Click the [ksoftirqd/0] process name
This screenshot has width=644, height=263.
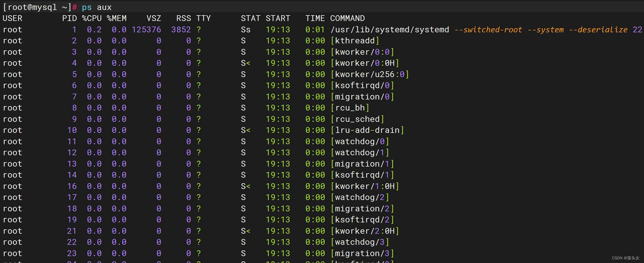363,86
